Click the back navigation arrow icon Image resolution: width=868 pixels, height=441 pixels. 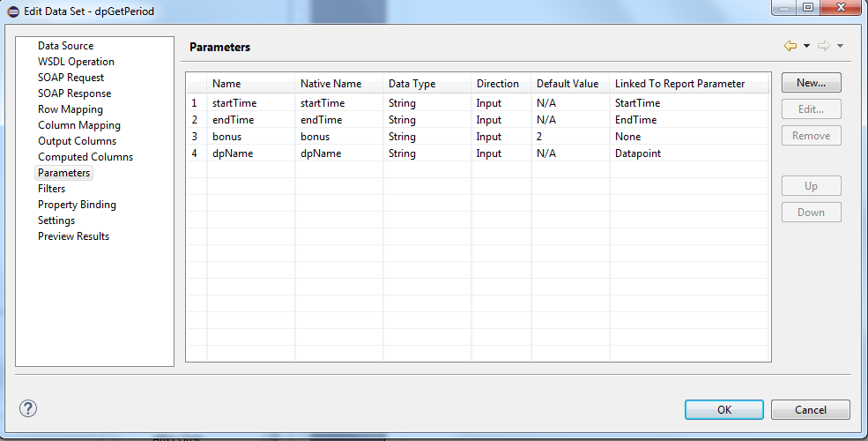coord(790,46)
